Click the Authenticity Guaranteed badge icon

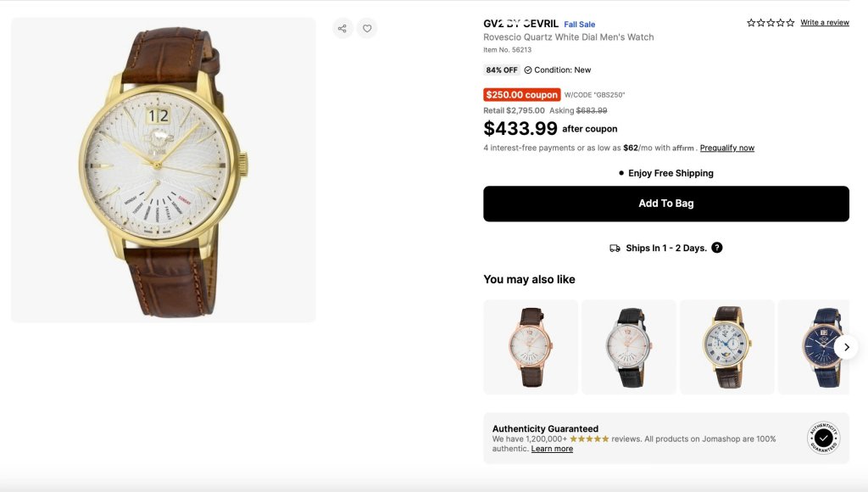point(823,438)
